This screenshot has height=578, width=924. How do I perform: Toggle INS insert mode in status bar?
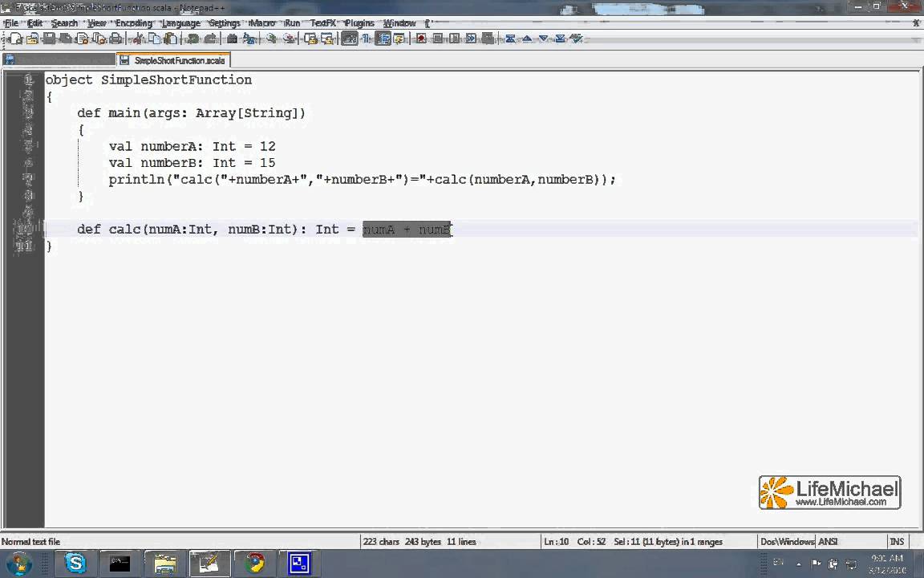(897, 541)
